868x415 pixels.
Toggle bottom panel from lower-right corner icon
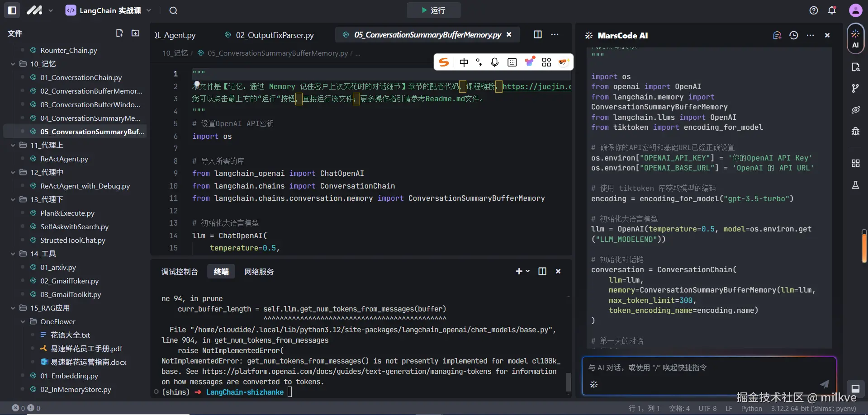[855, 388]
